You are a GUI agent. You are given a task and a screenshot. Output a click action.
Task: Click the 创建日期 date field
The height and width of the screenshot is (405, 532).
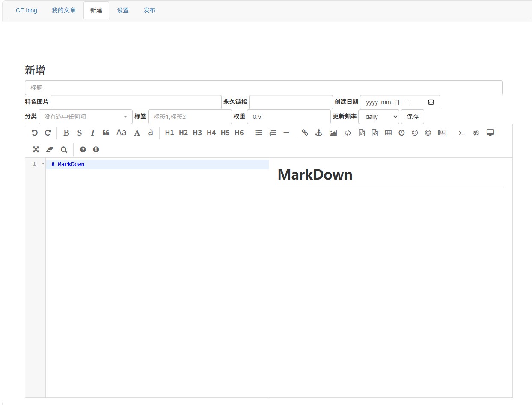pyautogui.click(x=400, y=102)
